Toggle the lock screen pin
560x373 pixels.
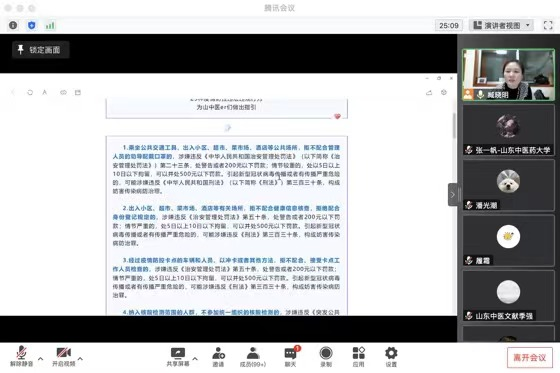click(x=40, y=50)
